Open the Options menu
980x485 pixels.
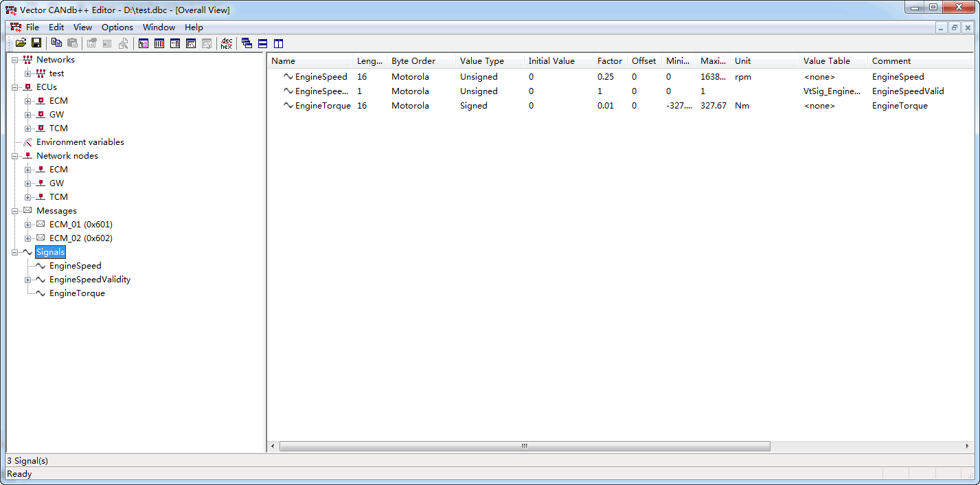[117, 27]
